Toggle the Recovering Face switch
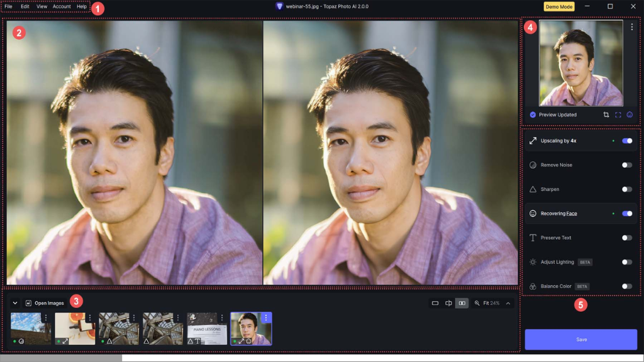The image size is (644, 362). 627,214
